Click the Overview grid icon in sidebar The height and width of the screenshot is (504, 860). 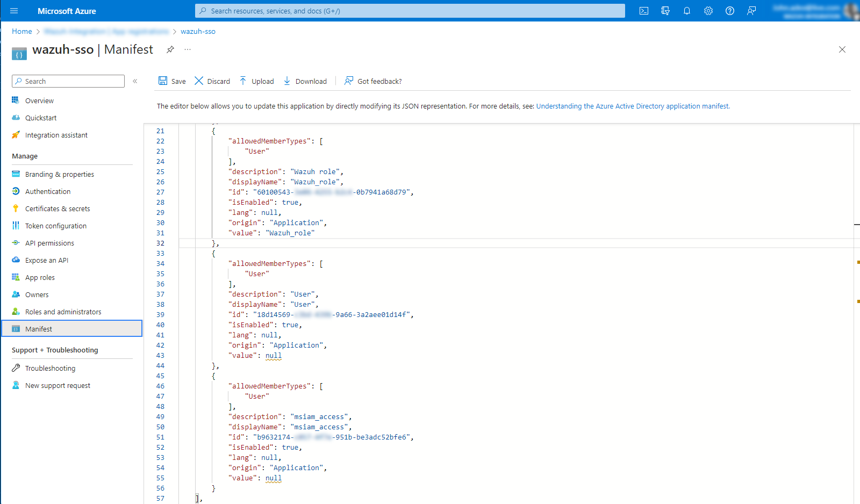point(16,100)
